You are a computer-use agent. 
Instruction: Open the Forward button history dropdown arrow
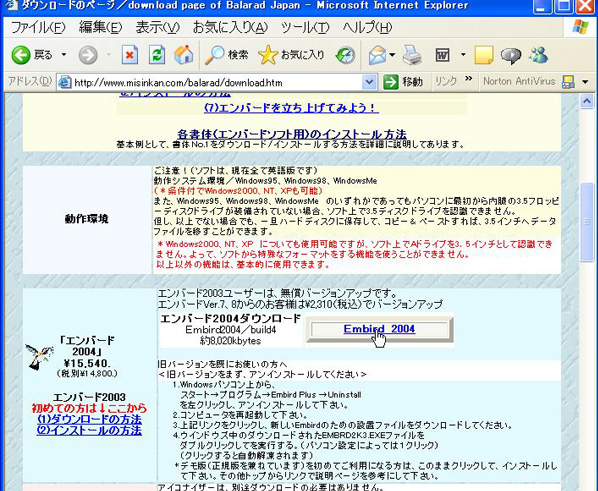109,55
